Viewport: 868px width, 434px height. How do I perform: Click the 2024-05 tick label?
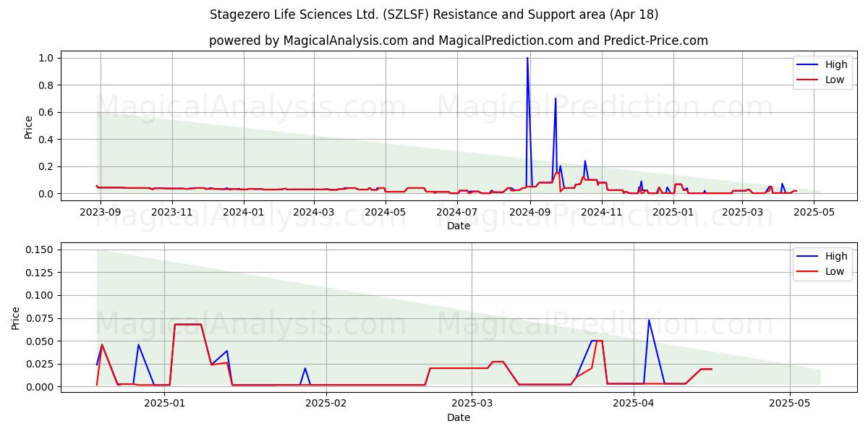(387, 212)
